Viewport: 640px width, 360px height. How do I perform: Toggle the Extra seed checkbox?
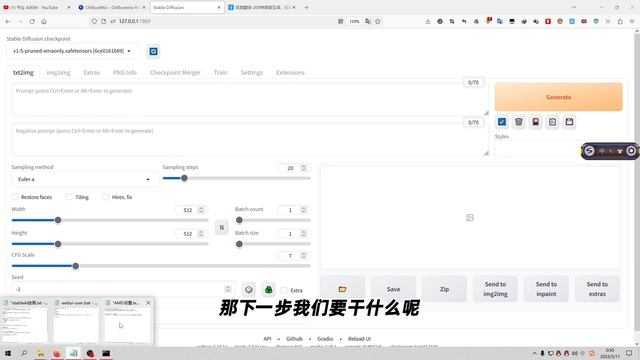coord(284,290)
